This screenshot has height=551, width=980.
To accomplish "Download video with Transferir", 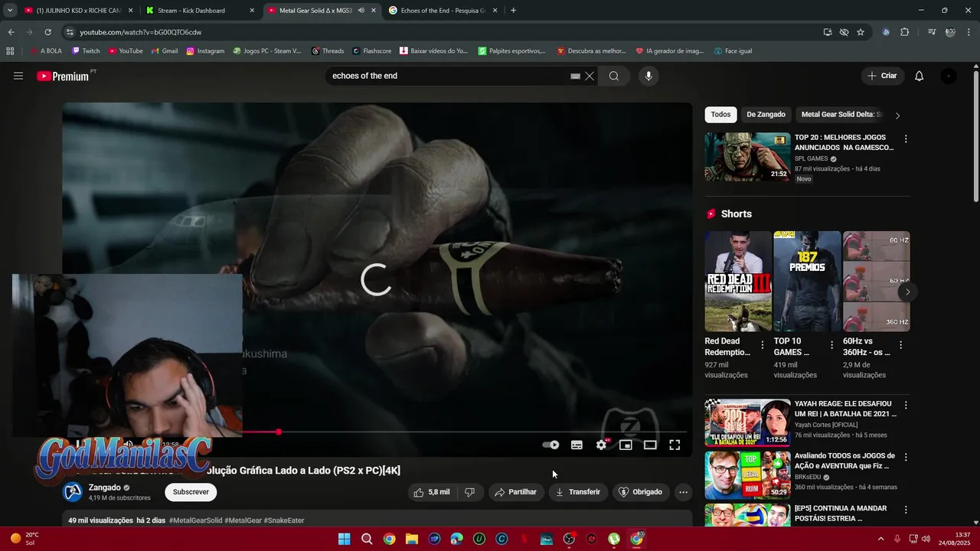I will tap(578, 492).
